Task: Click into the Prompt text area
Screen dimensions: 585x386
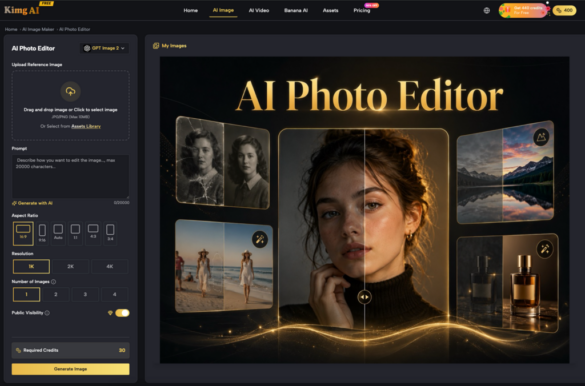Action: click(x=71, y=177)
